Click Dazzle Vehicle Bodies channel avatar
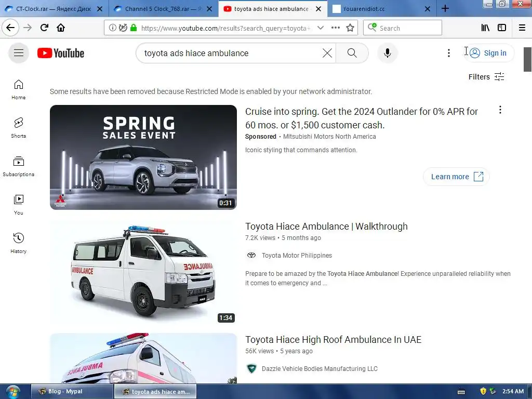Image resolution: width=532 pixels, height=399 pixels. 251,368
